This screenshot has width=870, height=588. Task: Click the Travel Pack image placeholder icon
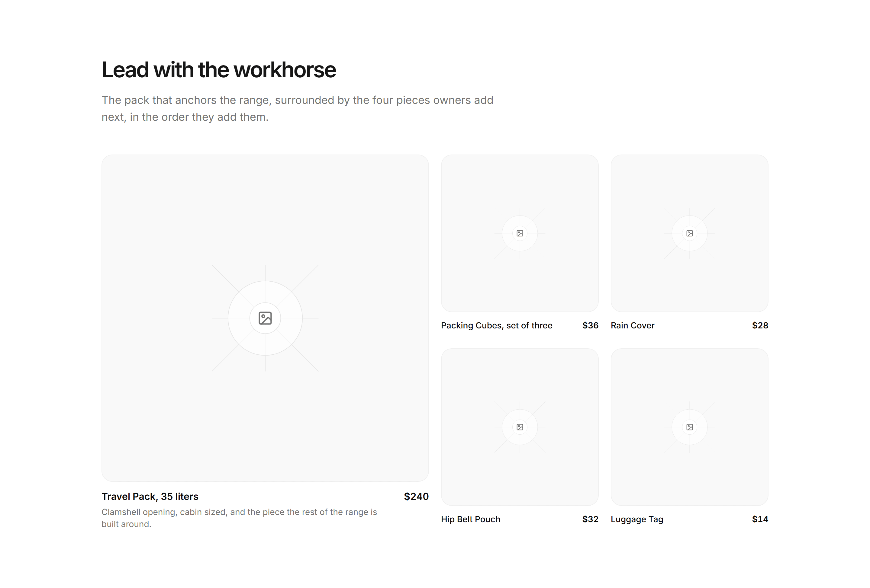(265, 318)
